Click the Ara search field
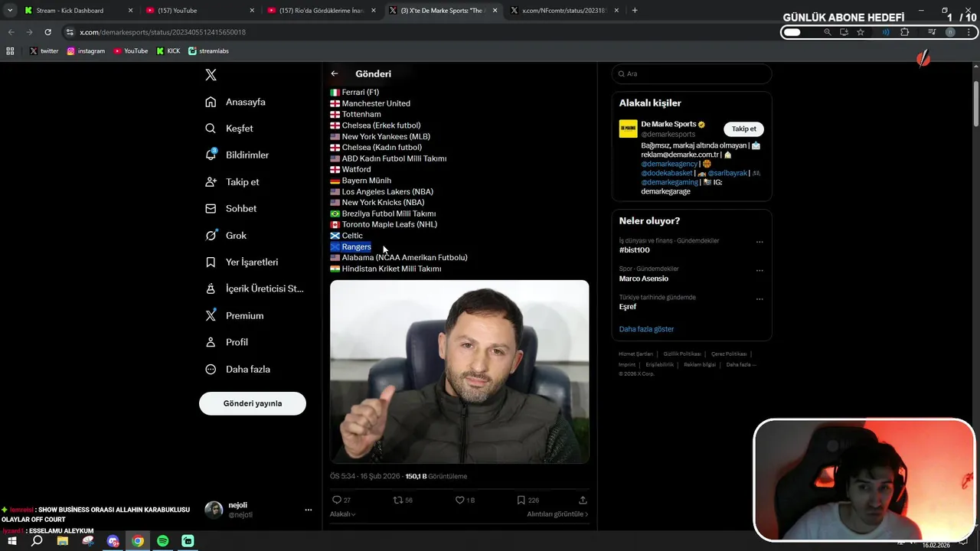The height and width of the screenshot is (551, 980). click(x=691, y=73)
